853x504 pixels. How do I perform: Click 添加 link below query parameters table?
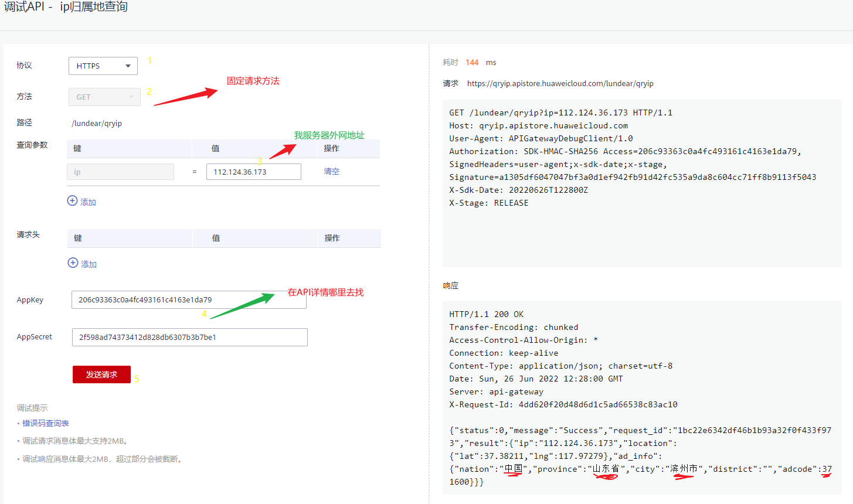click(x=89, y=202)
